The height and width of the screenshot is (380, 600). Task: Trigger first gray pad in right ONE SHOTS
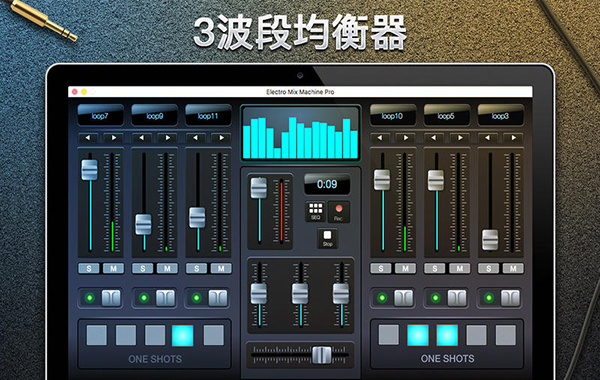click(x=389, y=334)
